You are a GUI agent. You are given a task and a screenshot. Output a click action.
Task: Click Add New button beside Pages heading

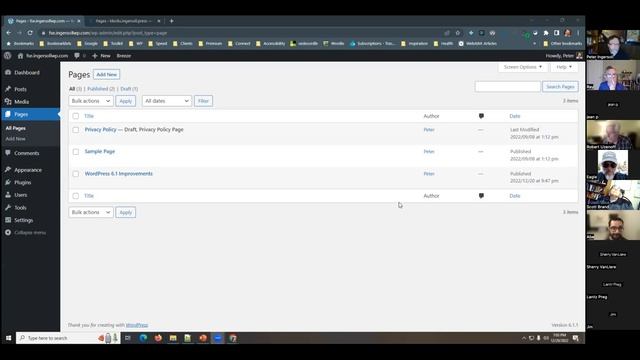(x=107, y=75)
